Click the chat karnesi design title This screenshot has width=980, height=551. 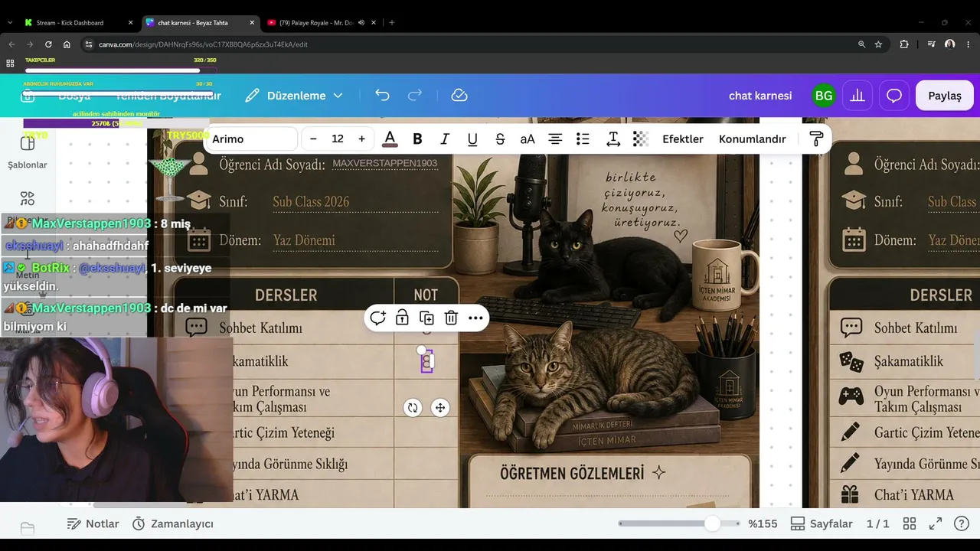760,96
